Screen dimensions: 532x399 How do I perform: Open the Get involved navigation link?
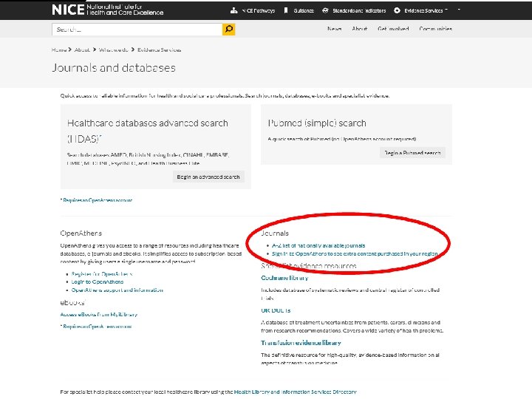point(393,29)
